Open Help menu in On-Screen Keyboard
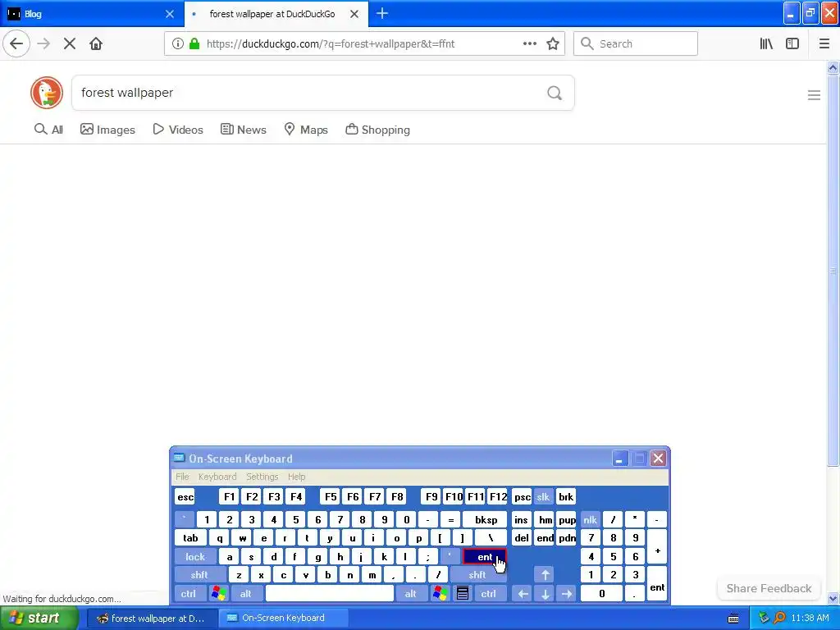 coord(296,477)
